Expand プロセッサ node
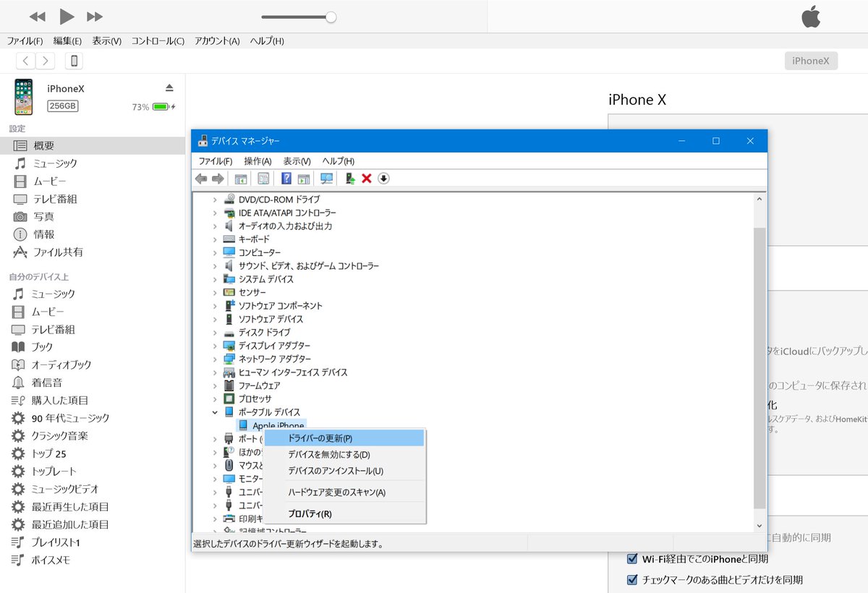The image size is (868, 593). 215,398
